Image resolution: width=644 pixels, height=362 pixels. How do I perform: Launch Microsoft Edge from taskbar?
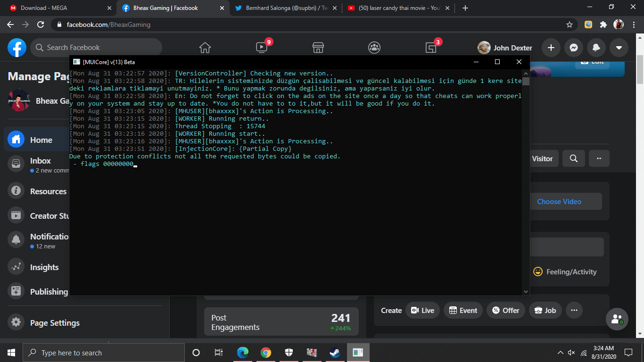(243, 353)
